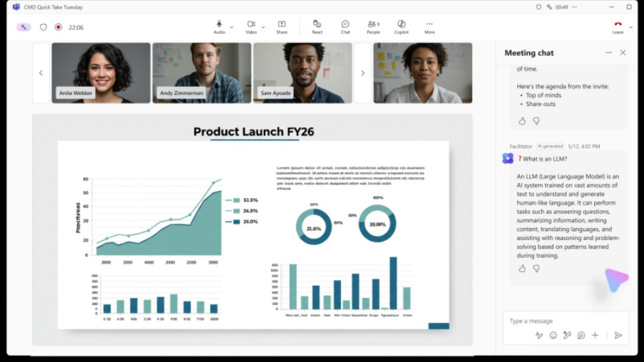
Task: Click the emoji picker in chat
Action: [x=553, y=336]
